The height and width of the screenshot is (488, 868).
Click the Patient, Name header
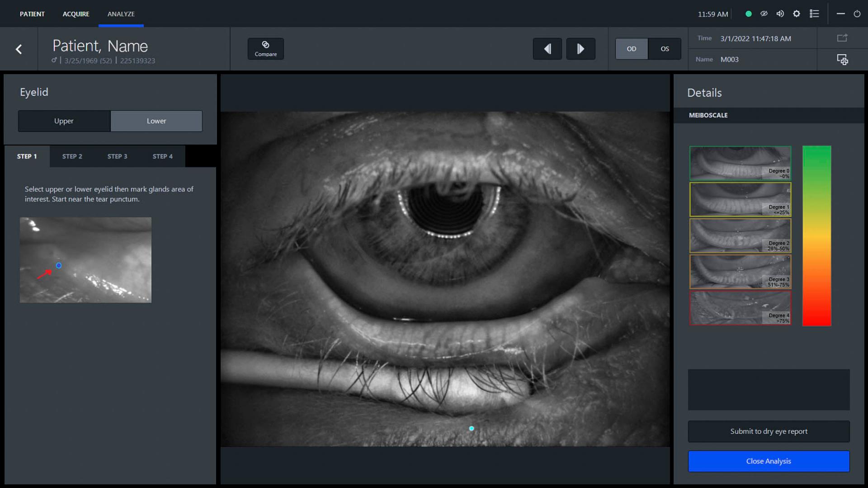[x=100, y=46]
